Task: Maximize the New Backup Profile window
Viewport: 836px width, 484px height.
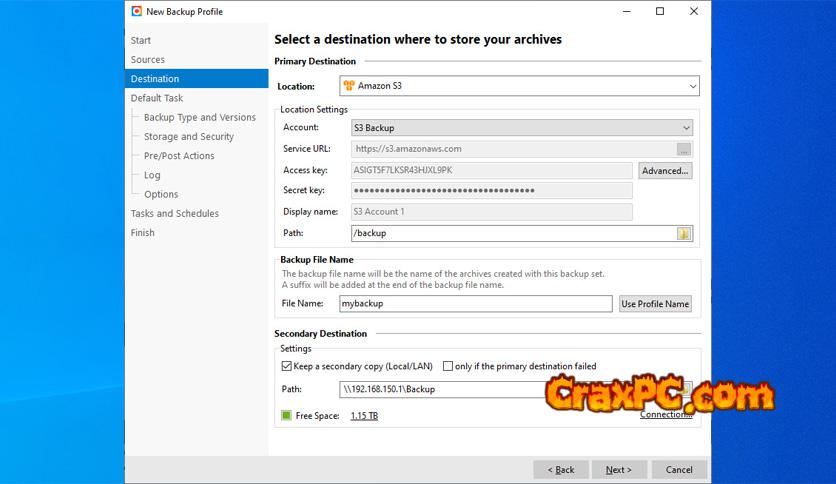Action: click(x=660, y=11)
